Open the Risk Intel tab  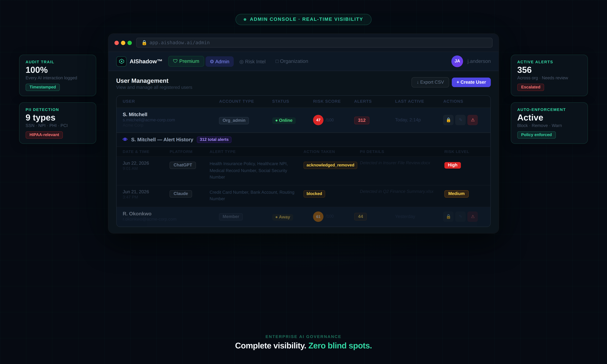pos(252,62)
